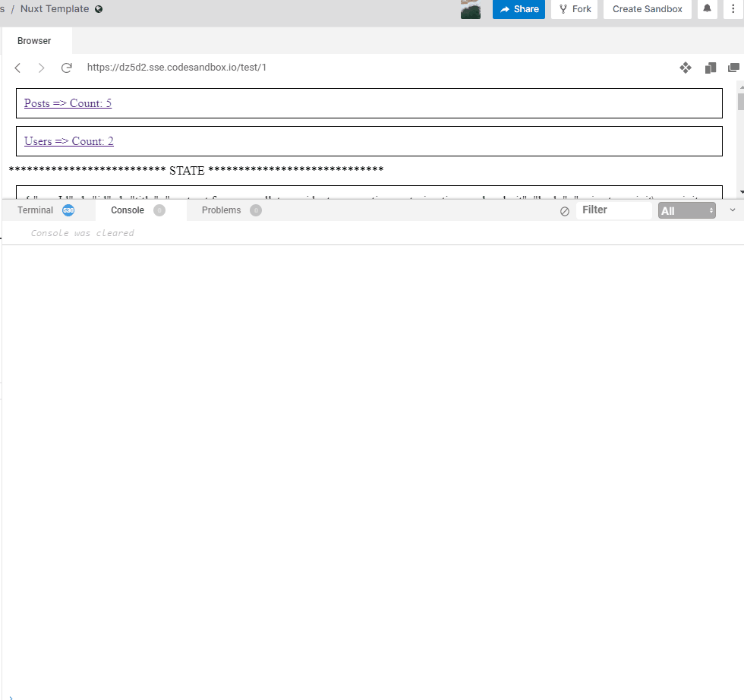The width and height of the screenshot is (744, 700).
Task: Open the All log level dropdown
Action: (686, 211)
